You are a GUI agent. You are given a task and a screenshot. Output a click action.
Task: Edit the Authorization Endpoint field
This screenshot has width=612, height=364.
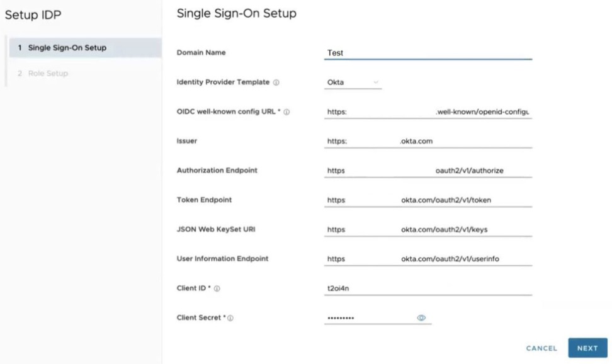pyautogui.click(x=428, y=171)
